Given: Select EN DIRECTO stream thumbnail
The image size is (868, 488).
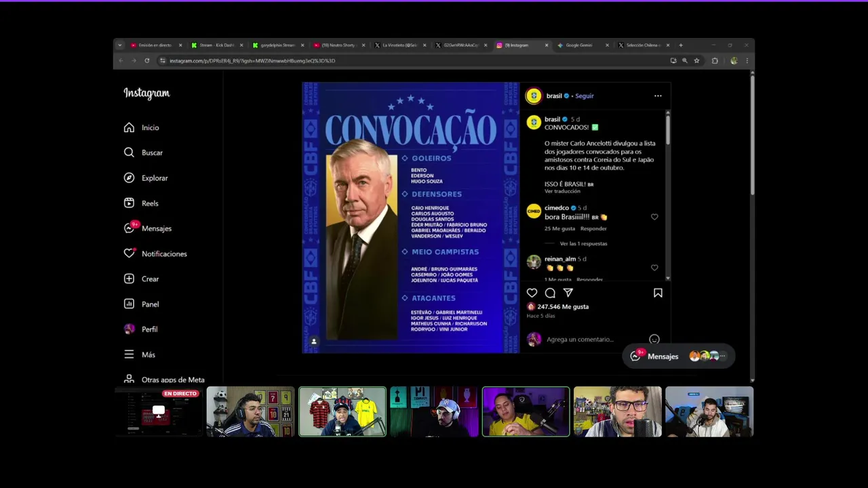Looking at the screenshot, I should pyautogui.click(x=159, y=411).
